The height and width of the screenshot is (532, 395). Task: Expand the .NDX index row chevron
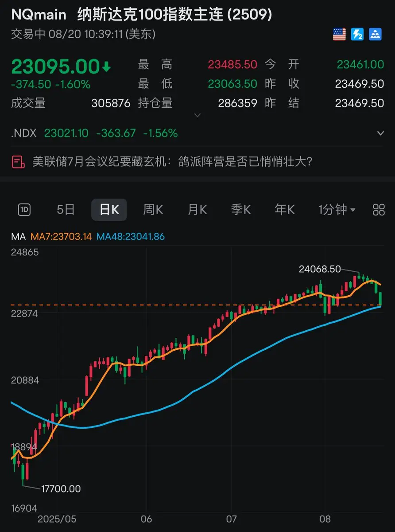(x=380, y=133)
